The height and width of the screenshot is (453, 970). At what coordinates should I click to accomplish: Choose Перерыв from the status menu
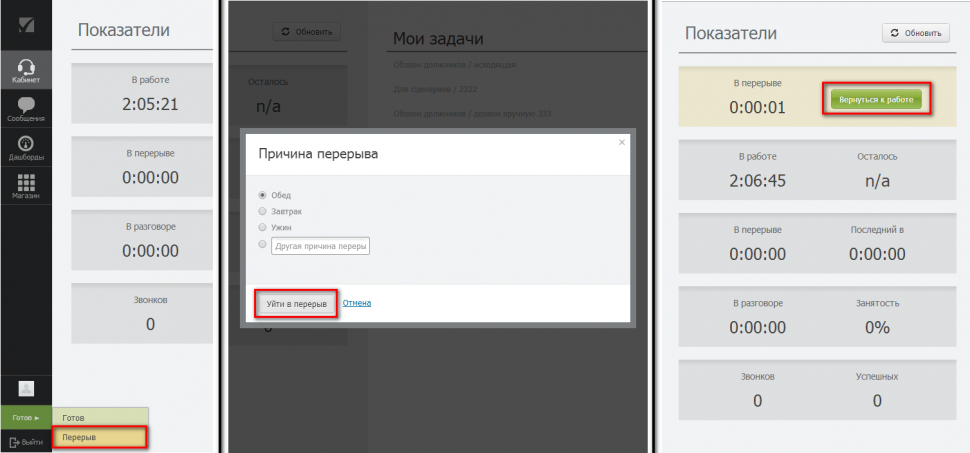tap(100, 437)
